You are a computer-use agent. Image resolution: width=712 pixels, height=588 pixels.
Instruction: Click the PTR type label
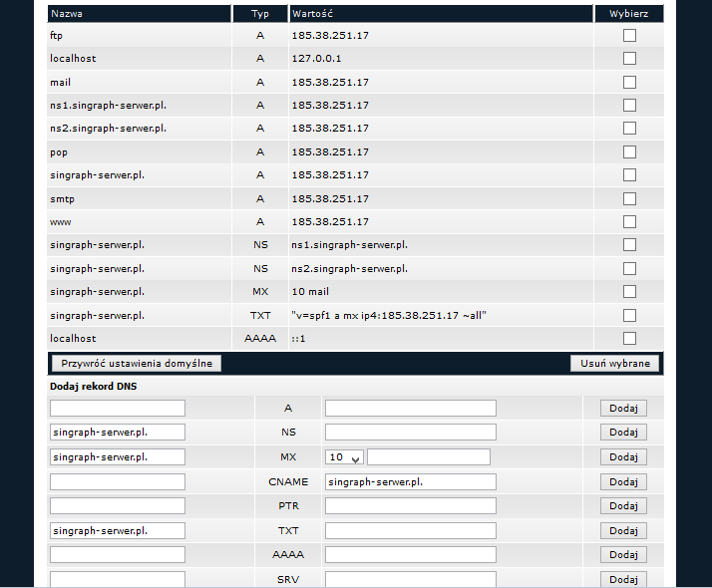pos(288,506)
